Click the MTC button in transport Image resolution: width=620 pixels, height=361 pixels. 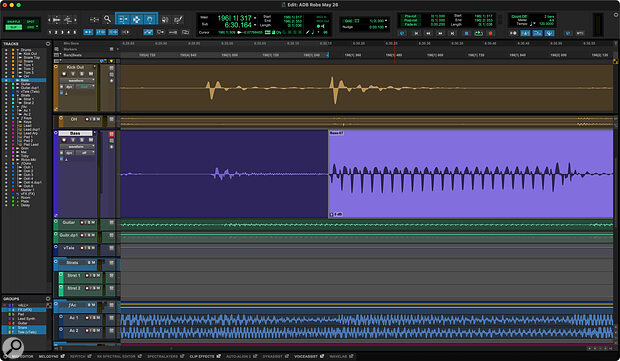click(x=580, y=34)
